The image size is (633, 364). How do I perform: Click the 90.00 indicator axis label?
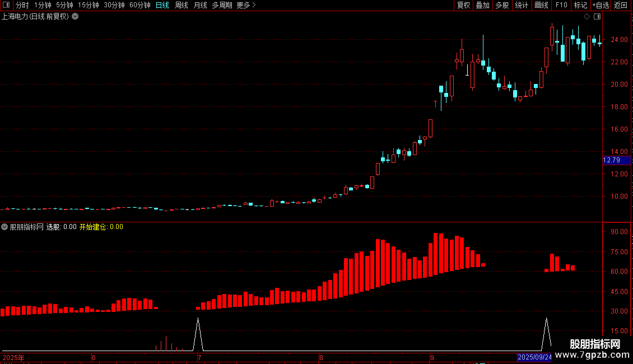point(619,232)
